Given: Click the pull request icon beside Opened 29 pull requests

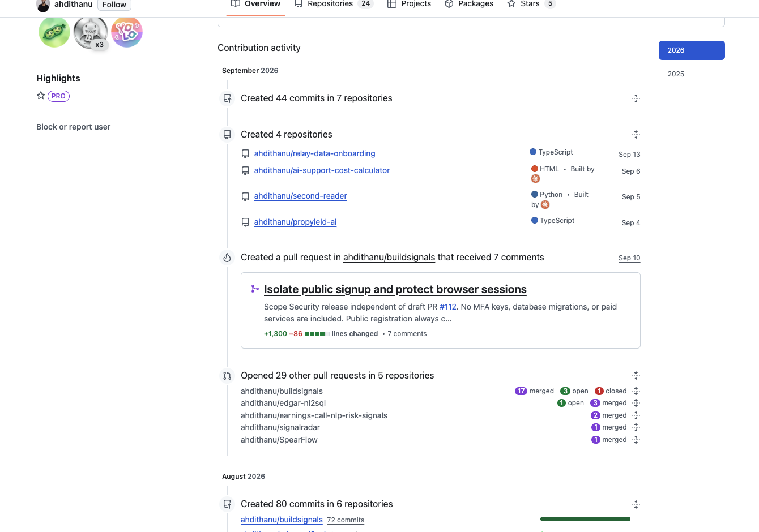Looking at the screenshot, I should pyautogui.click(x=227, y=376).
